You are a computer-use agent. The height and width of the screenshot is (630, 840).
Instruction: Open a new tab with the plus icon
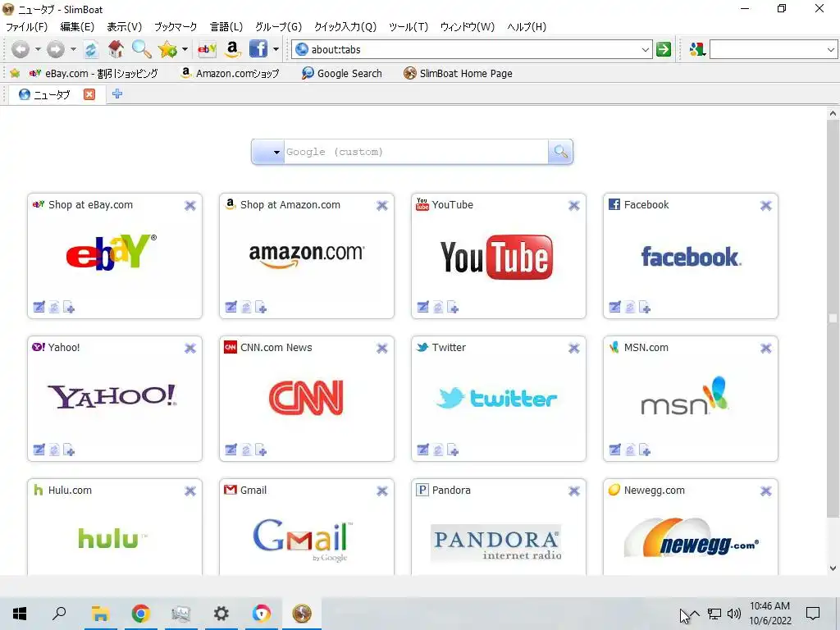pos(117,94)
